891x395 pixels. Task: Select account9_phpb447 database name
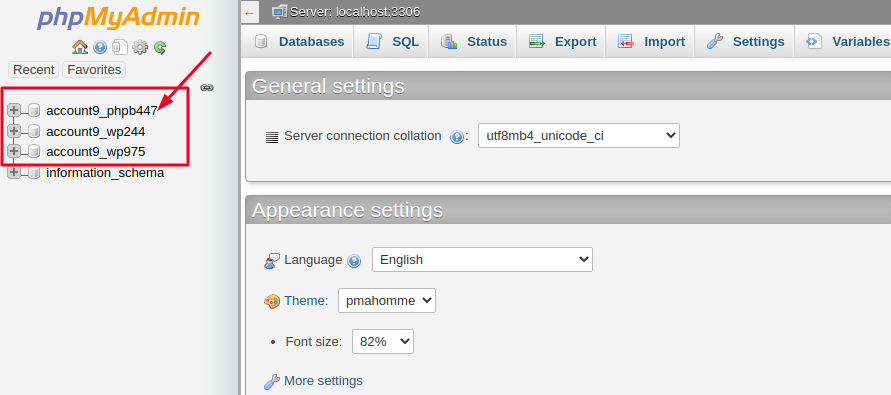(102, 111)
